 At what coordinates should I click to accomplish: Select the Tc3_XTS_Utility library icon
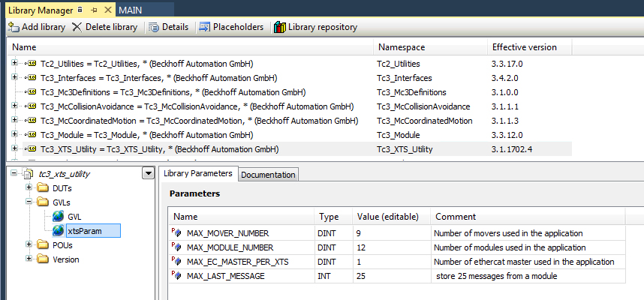[x=31, y=149]
